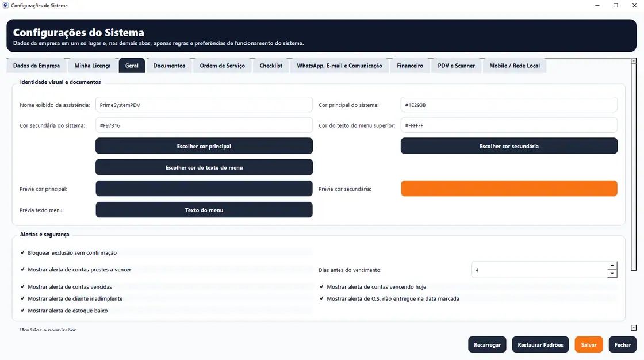Click the scrollbar up arrow
Image resolution: width=644 pixels, height=360 pixels.
634,61
